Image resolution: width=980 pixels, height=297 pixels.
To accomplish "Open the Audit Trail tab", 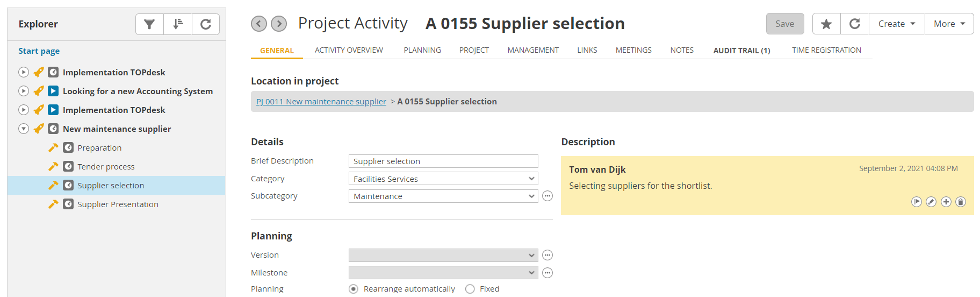I will tap(741, 51).
